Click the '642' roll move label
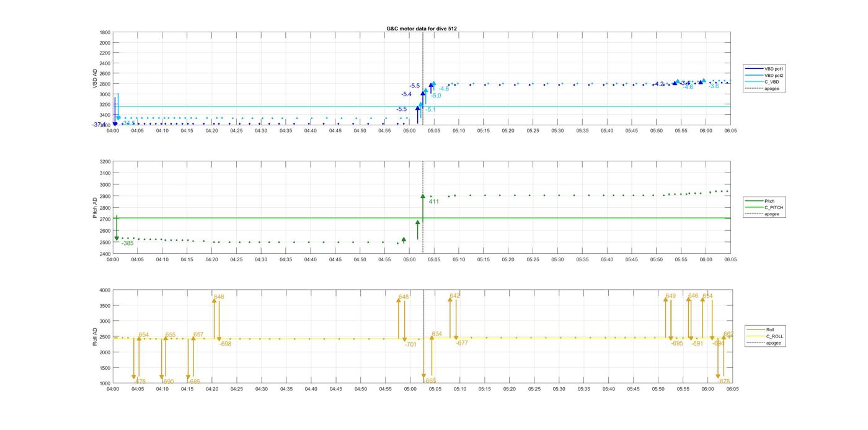The height and width of the screenshot is (430, 868). (455, 296)
